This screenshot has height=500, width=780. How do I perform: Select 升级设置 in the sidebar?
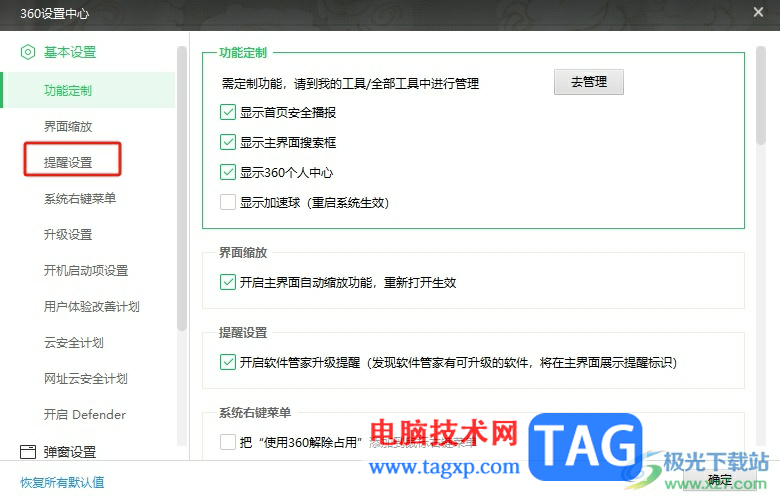(68, 234)
